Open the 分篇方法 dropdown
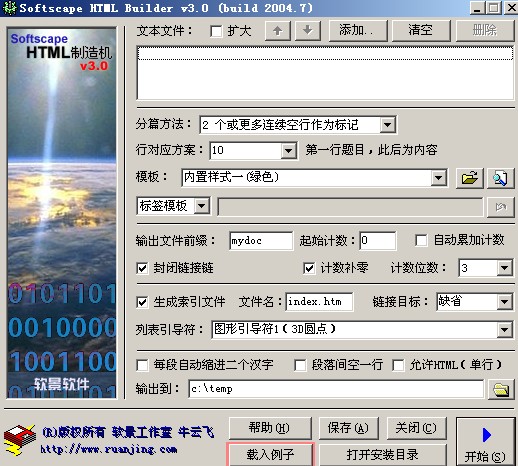The width and height of the screenshot is (518, 466). (x=387, y=125)
